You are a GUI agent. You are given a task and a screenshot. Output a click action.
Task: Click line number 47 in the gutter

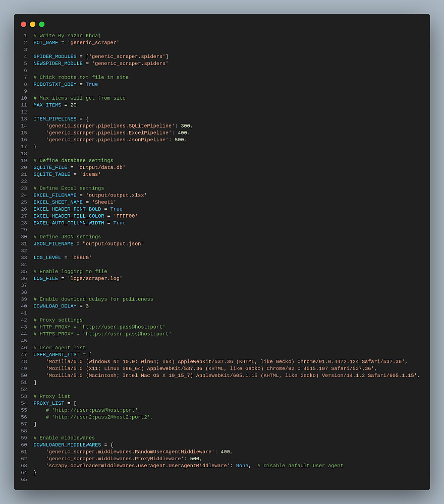pos(24,354)
